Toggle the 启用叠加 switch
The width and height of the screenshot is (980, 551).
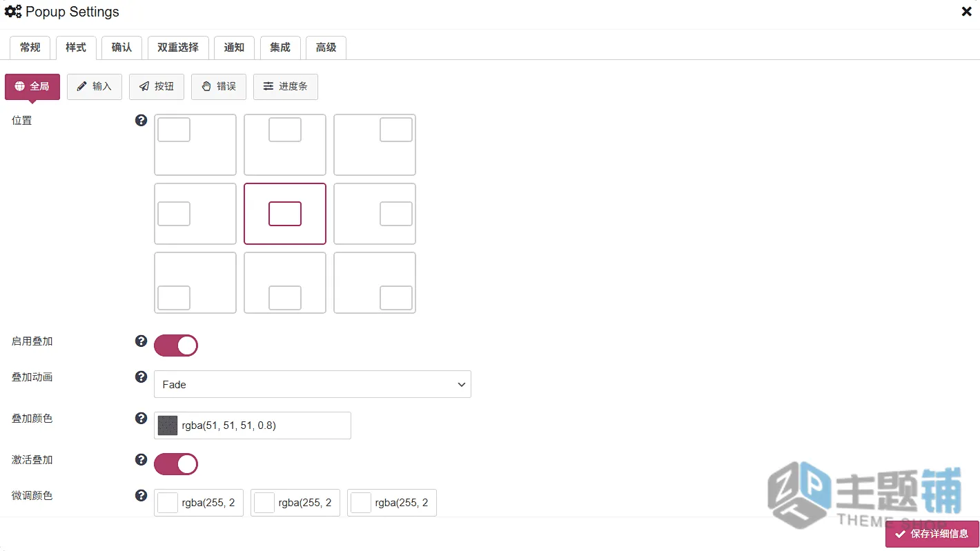click(176, 345)
